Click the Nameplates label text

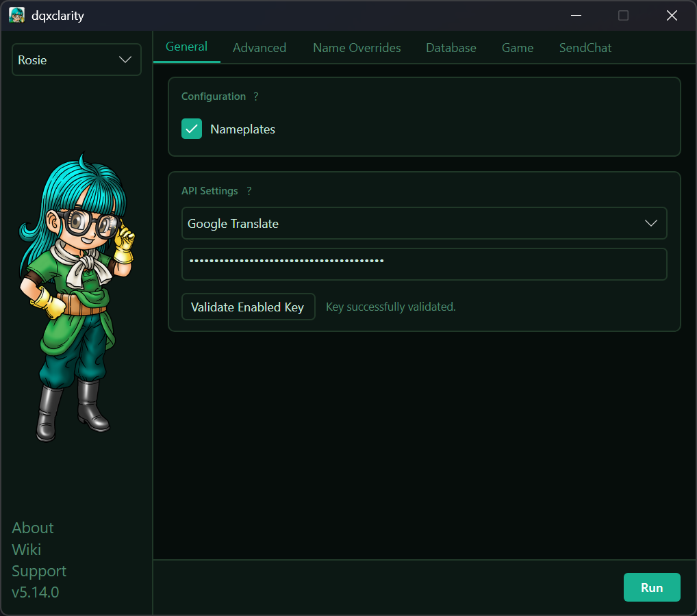point(242,129)
